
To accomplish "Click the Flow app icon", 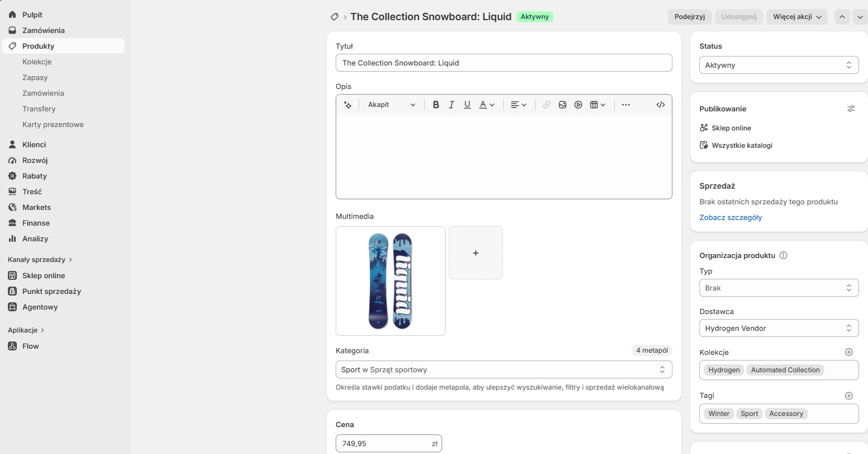I will coord(12,346).
